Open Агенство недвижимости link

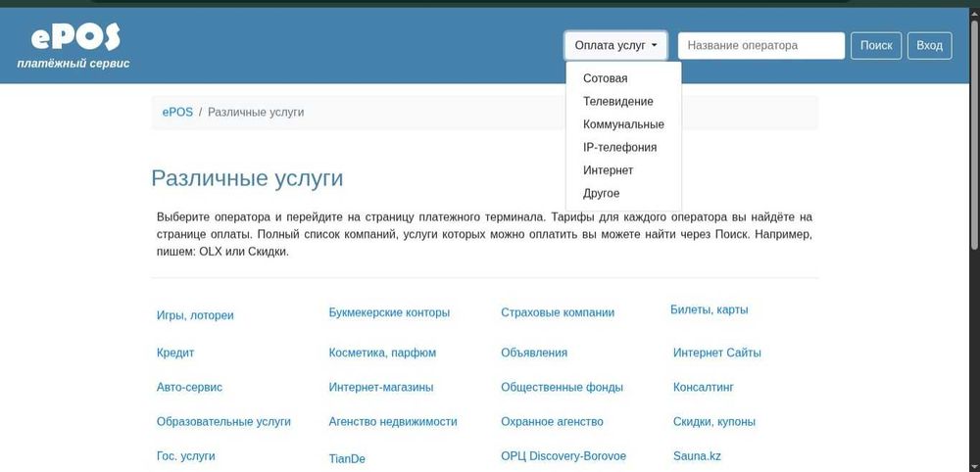[x=393, y=421]
